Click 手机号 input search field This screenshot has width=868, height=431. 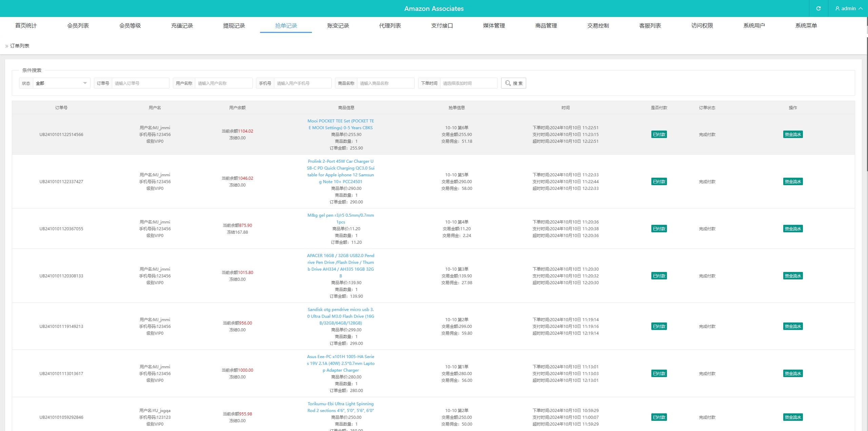[x=304, y=83]
